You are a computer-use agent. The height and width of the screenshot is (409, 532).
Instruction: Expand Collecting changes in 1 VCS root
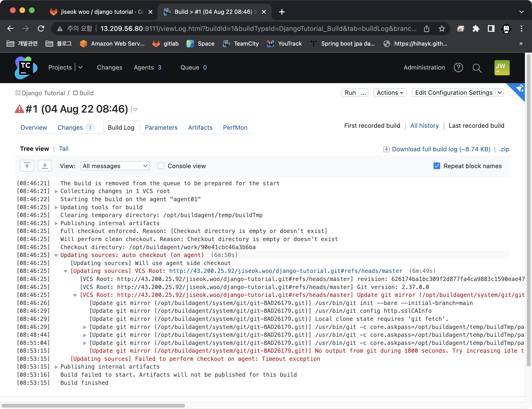tap(56, 192)
